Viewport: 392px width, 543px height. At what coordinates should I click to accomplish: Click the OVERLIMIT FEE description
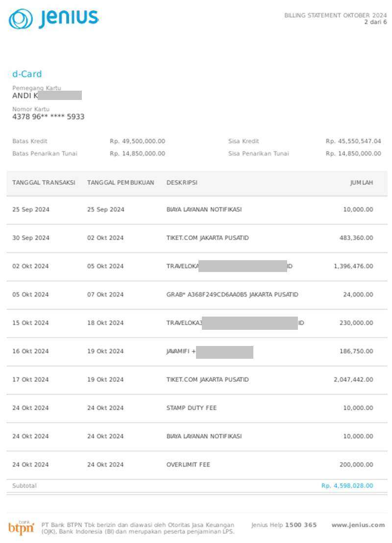pyautogui.click(x=188, y=465)
